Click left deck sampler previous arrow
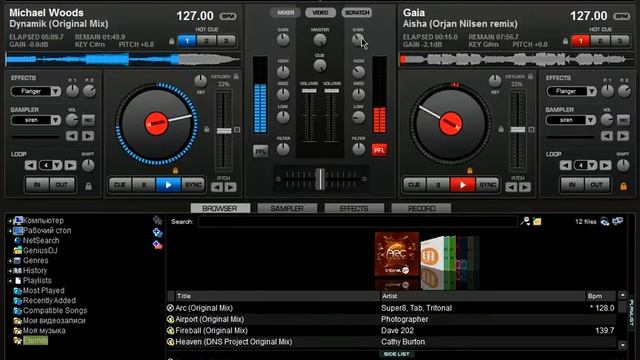Screen dimensions: 640x360 pos(72,136)
